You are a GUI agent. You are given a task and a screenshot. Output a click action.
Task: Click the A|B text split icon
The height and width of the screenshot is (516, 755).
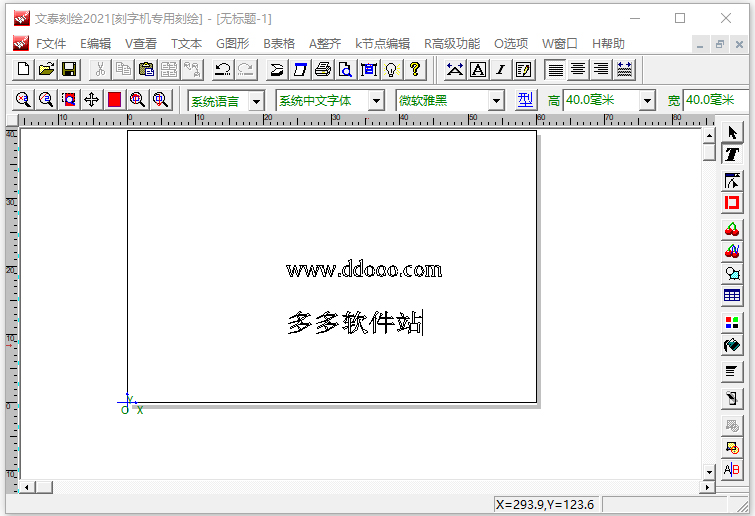click(732, 469)
